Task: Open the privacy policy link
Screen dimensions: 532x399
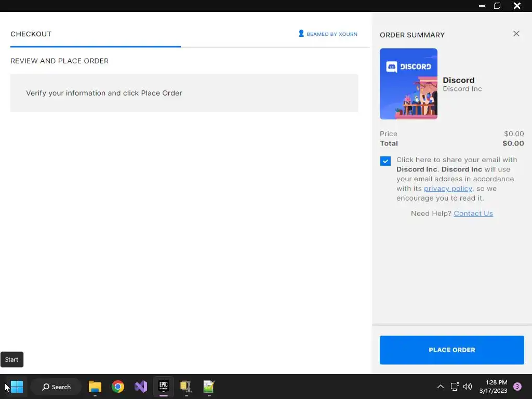Action: click(448, 188)
